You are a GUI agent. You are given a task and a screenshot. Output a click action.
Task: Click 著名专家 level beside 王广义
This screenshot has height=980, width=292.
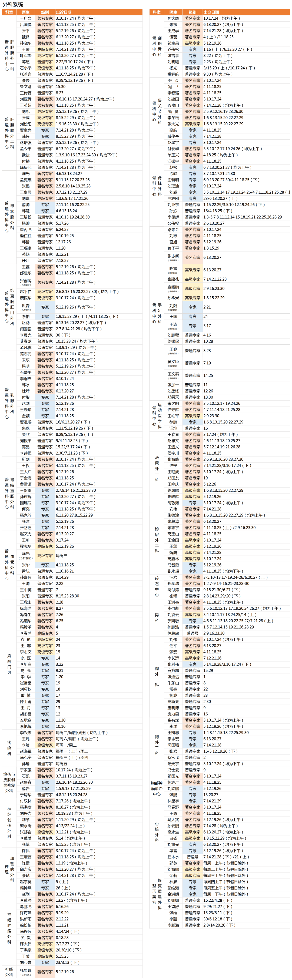(45, 18)
